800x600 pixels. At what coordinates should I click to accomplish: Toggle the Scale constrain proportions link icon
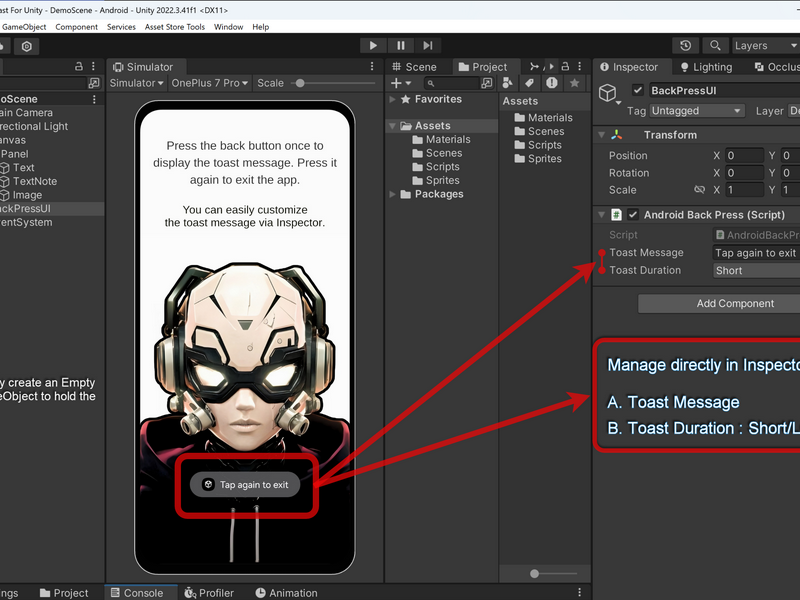pyautogui.click(x=699, y=189)
